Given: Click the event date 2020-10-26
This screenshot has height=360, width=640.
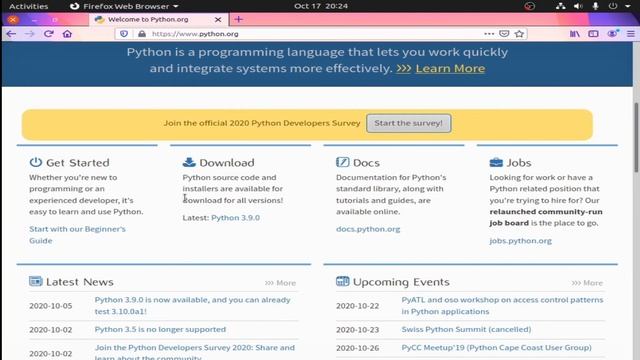Looking at the screenshot, I should (358, 348).
